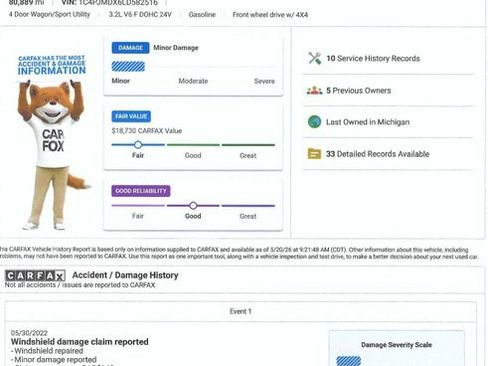
Task: Click Damage Severity Scale title
Action: (396, 345)
